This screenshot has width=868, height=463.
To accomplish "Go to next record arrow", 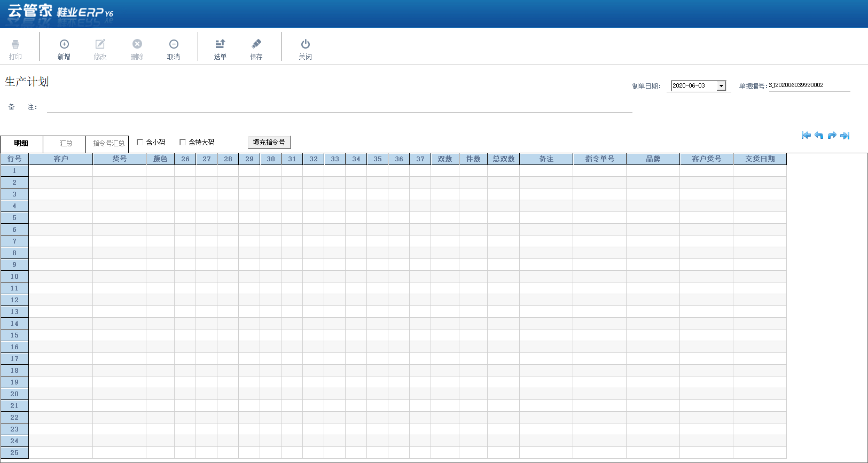I will pyautogui.click(x=832, y=136).
